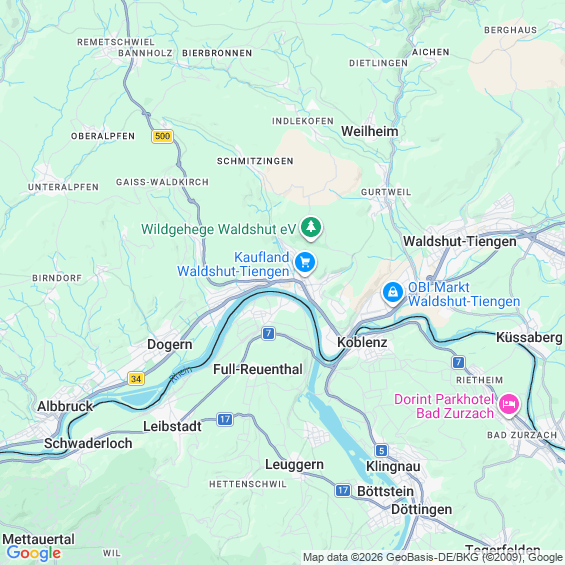
Task: Click the Map data copyright text
Action: (x=433, y=557)
